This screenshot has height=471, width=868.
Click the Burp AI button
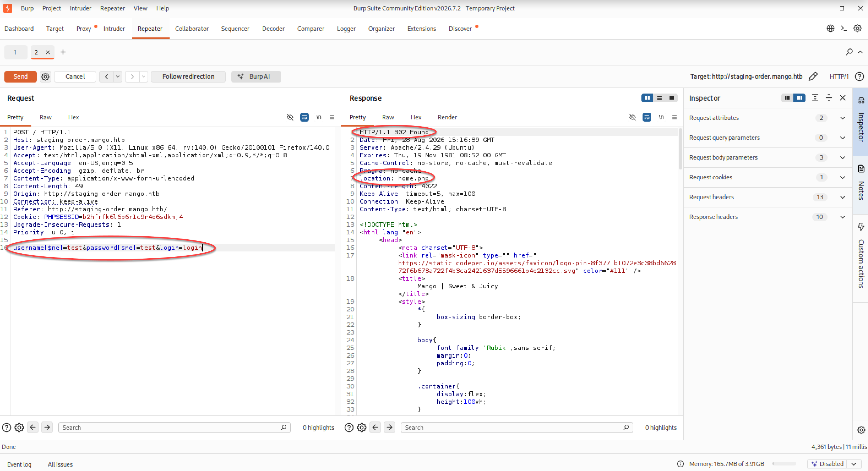256,76
